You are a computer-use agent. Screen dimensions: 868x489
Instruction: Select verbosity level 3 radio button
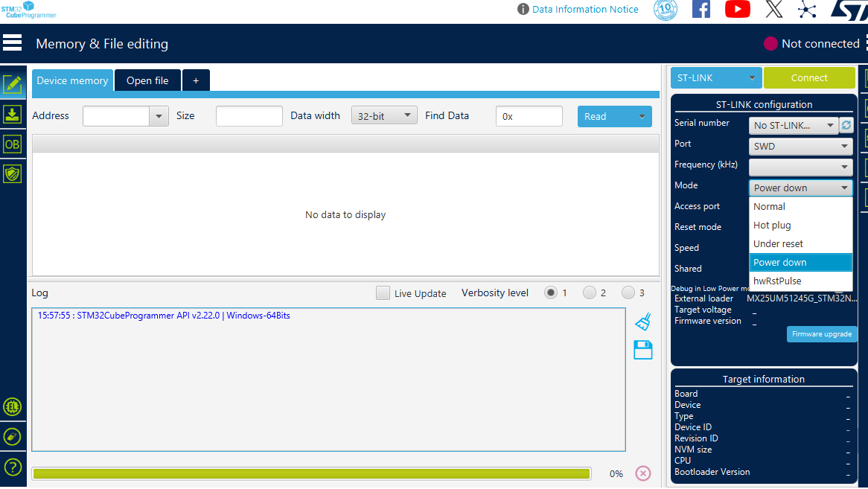(x=628, y=293)
